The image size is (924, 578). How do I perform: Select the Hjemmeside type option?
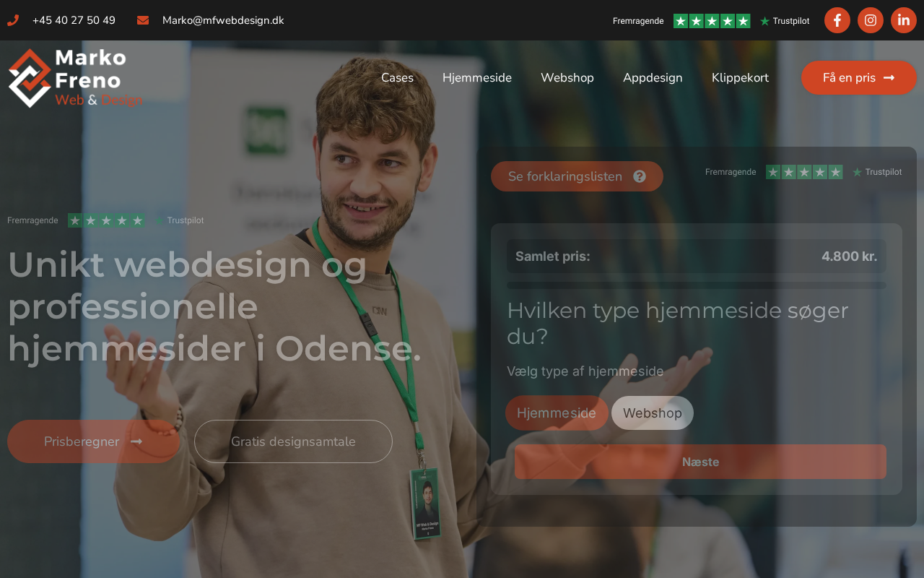(557, 413)
